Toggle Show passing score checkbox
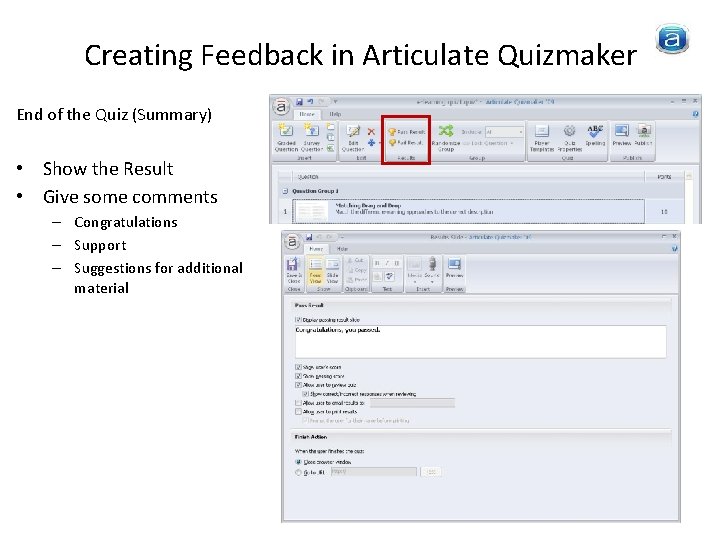 (298, 376)
